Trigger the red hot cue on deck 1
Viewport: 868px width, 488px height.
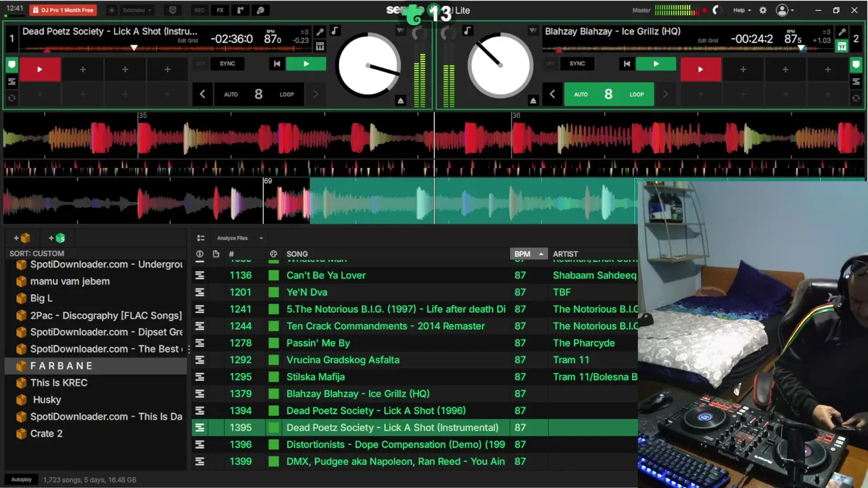(39, 69)
